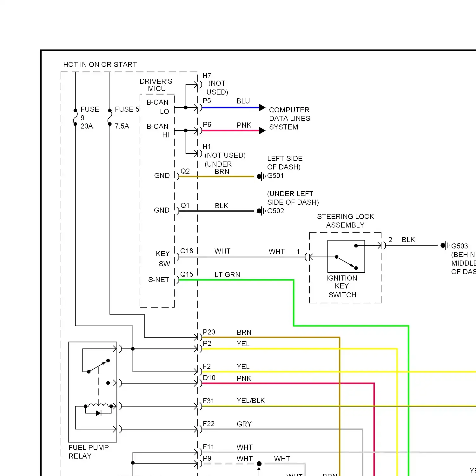476x476 pixels.
Task: Select the GRY wire label
Action: coord(244,424)
